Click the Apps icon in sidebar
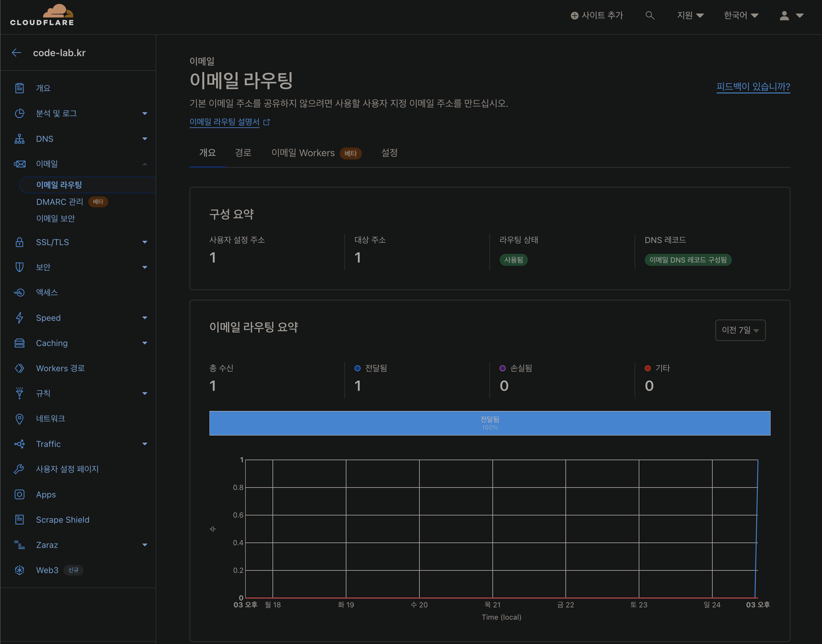 pyautogui.click(x=20, y=494)
